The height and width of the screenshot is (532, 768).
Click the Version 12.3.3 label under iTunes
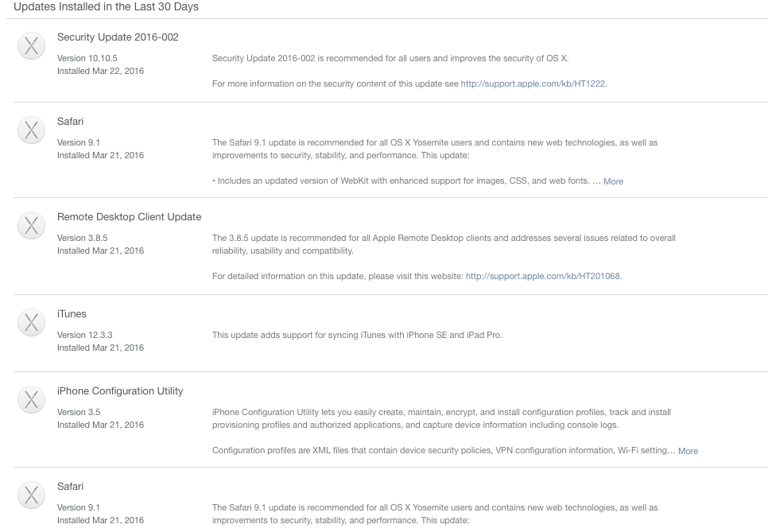[84, 335]
